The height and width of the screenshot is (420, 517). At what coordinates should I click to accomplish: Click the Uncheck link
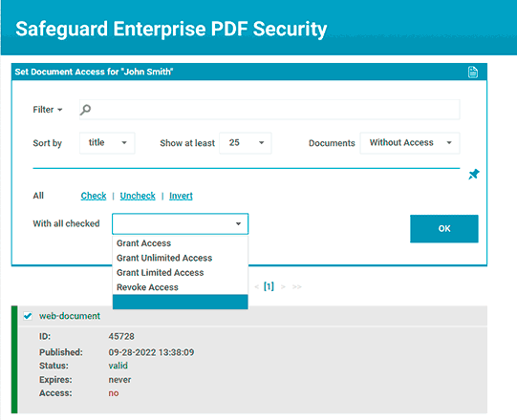coord(138,196)
